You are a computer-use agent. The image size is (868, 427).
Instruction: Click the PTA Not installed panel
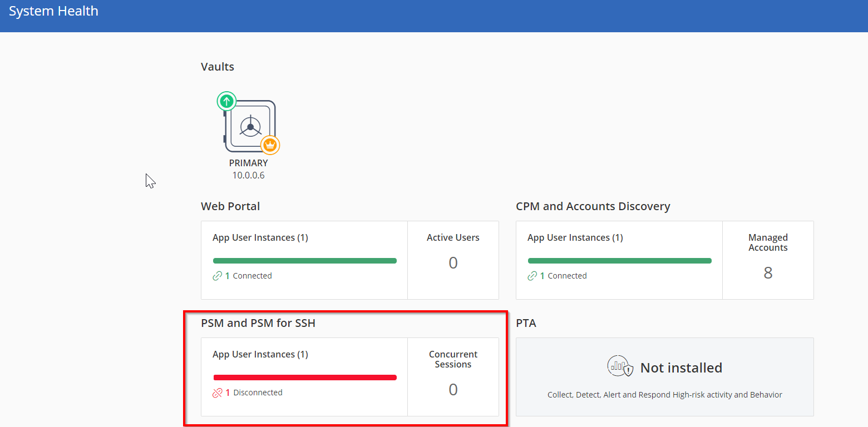[x=665, y=377]
